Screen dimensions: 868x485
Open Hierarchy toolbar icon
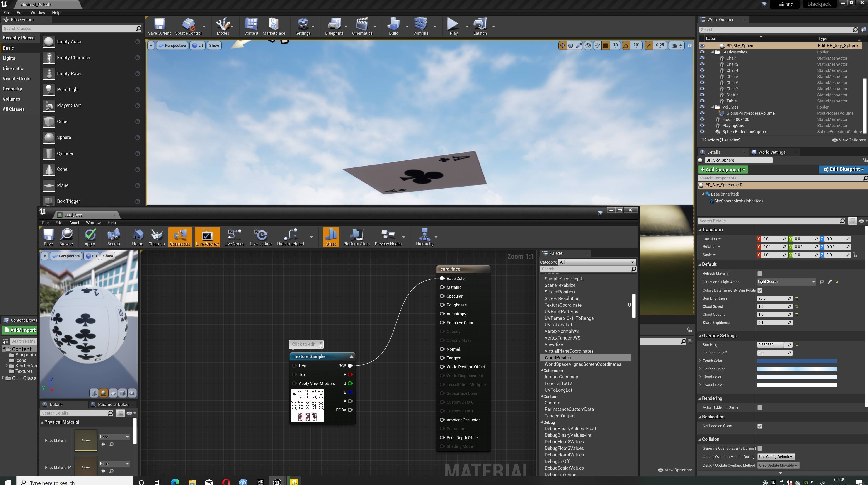424,237
